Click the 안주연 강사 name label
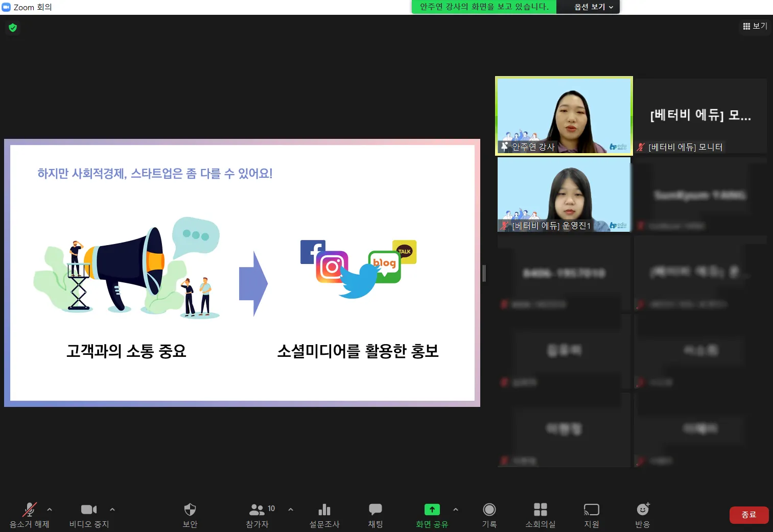Image resolution: width=773 pixels, height=532 pixels. tap(533, 147)
